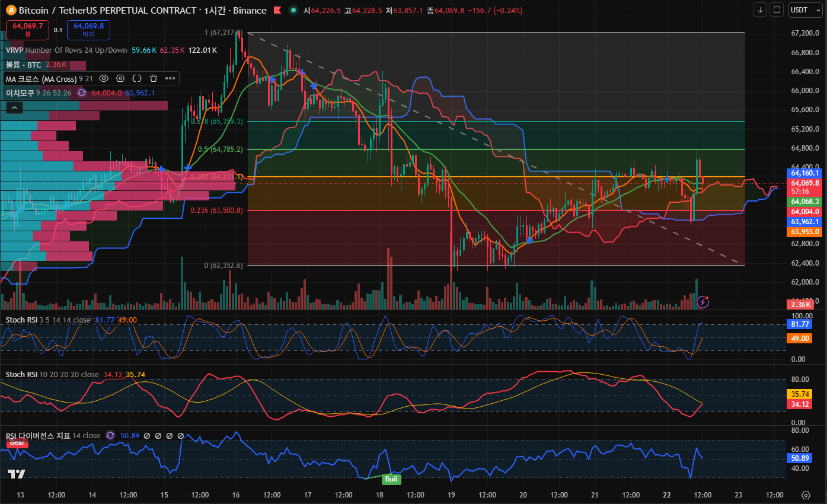
Task: Click the green Bull divergence label
Action: (391, 479)
